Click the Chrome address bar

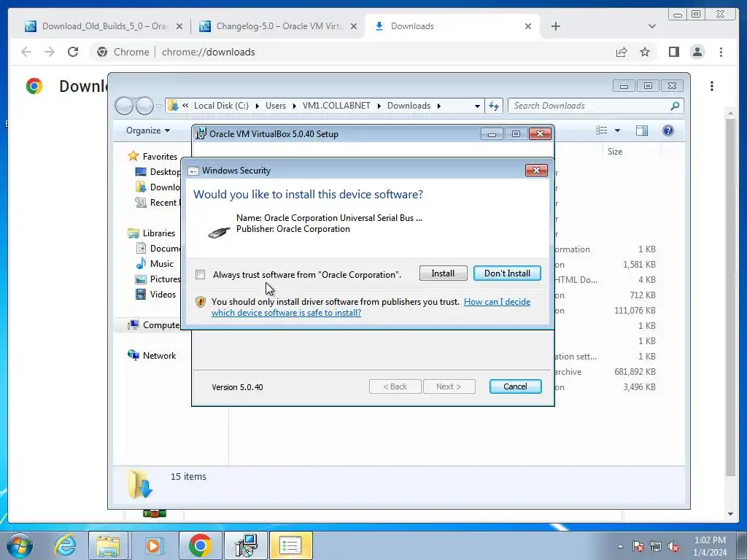tap(352, 52)
